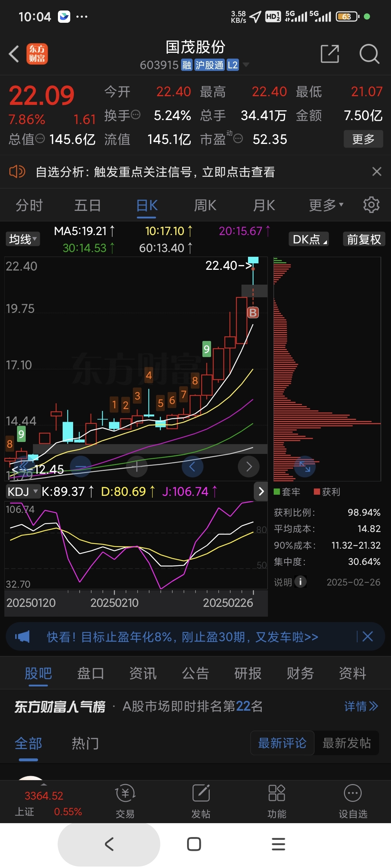Screen dimensions: 391x868
Task: Open the 资料 tab
Action: click(353, 673)
